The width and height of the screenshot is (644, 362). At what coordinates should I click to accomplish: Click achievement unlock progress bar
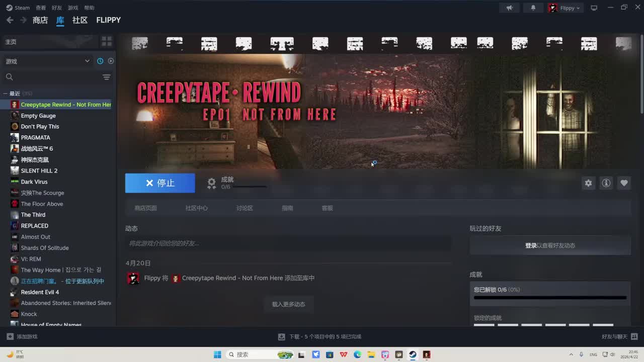pos(550,298)
